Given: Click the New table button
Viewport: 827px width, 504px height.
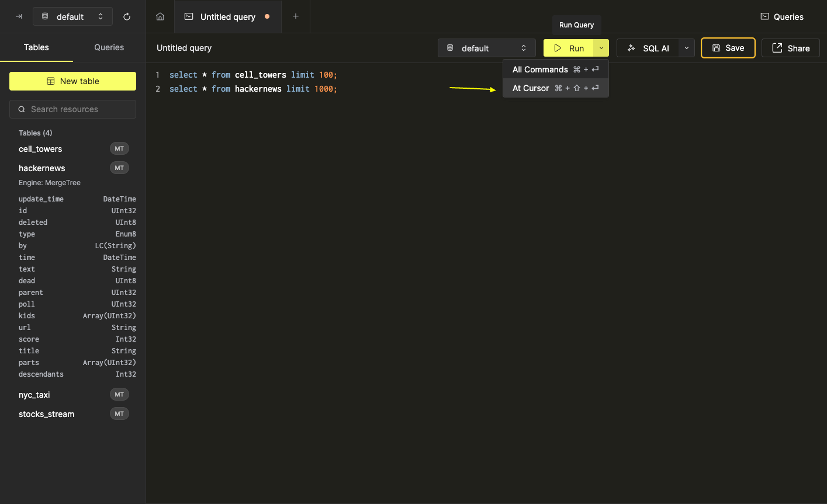Looking at the screenshot, I should click(x=72, y=81).
